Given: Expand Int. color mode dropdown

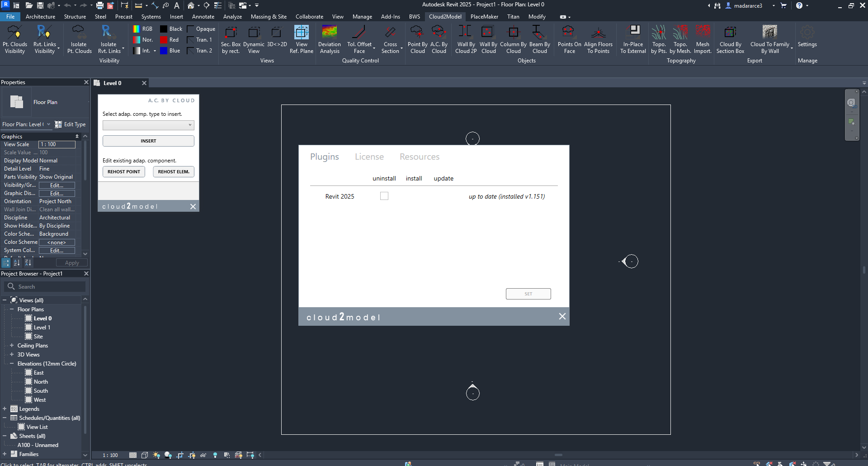Looking at the screenshot, I should [x=155, y=51].
